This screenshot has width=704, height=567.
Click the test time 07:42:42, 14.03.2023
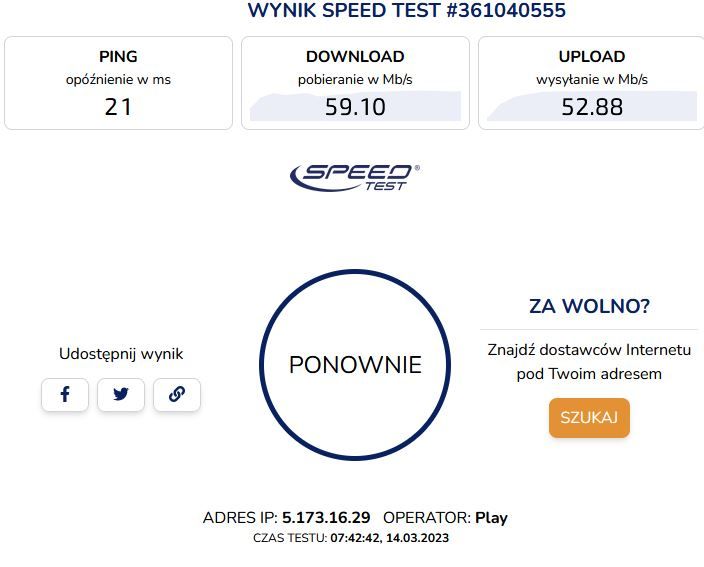point(390,538)
